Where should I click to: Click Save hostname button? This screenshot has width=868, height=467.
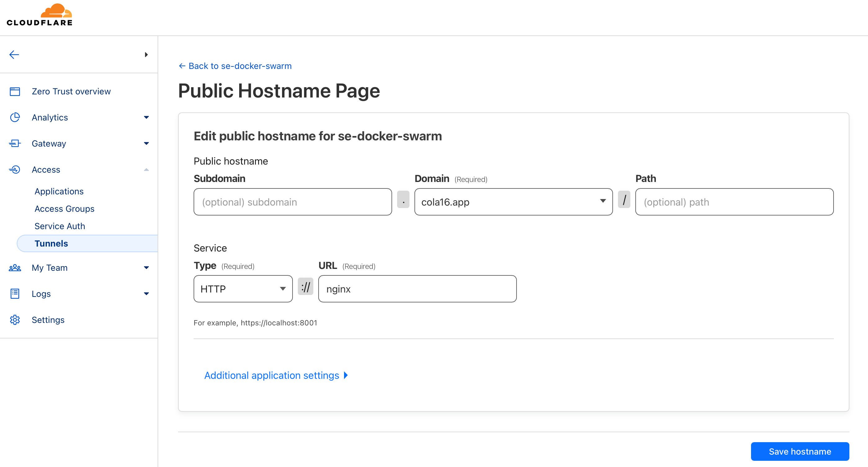pos(800,451)
